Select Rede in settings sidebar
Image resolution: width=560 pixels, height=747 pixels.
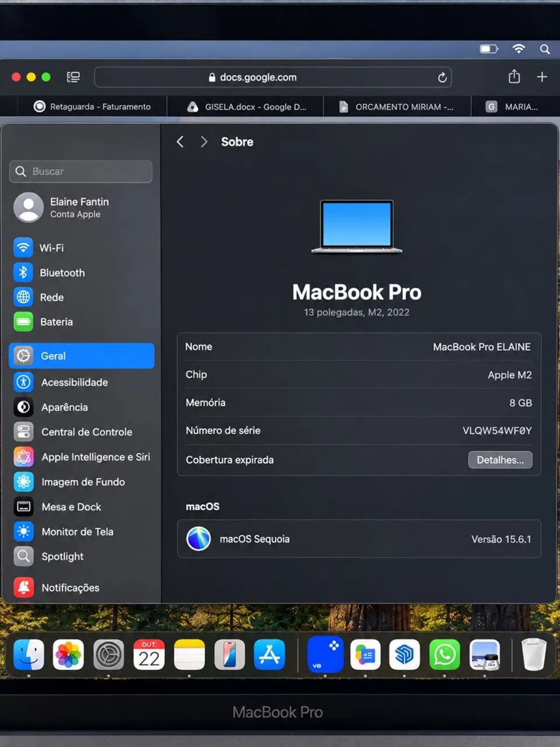(x=39, y=297)
